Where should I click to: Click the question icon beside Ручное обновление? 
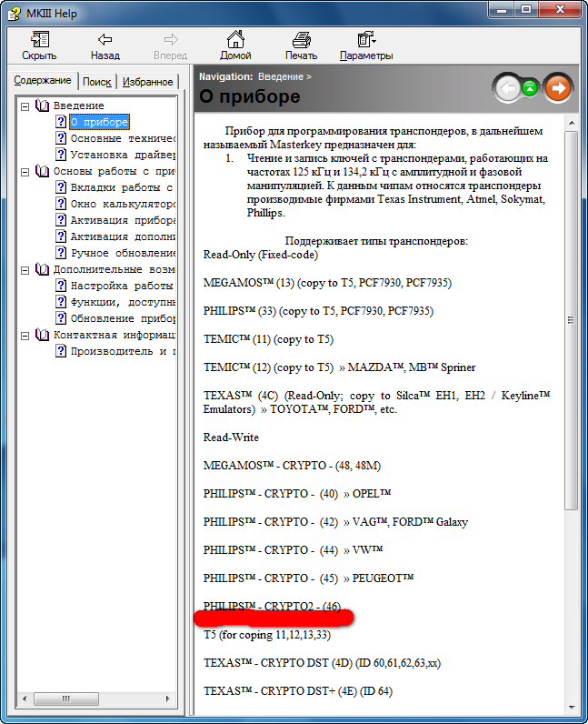[61, 253]
